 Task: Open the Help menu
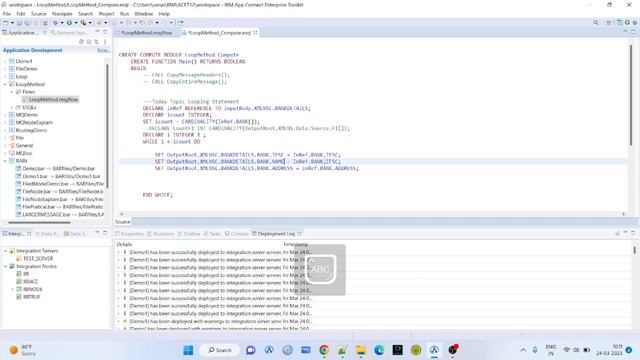click(164, 13)
